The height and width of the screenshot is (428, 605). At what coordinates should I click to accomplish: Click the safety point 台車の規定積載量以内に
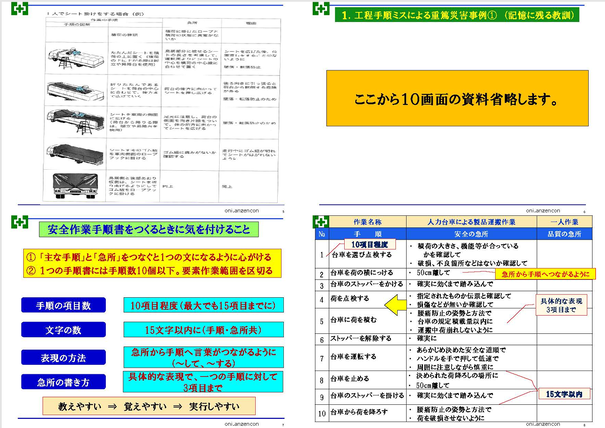click(455, 321)
